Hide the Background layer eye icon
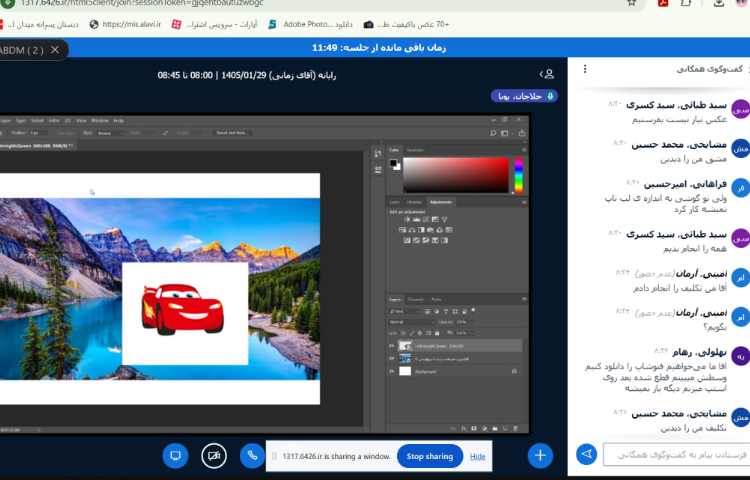This screenshot has width=750, height=480. (x=391, y=371)
